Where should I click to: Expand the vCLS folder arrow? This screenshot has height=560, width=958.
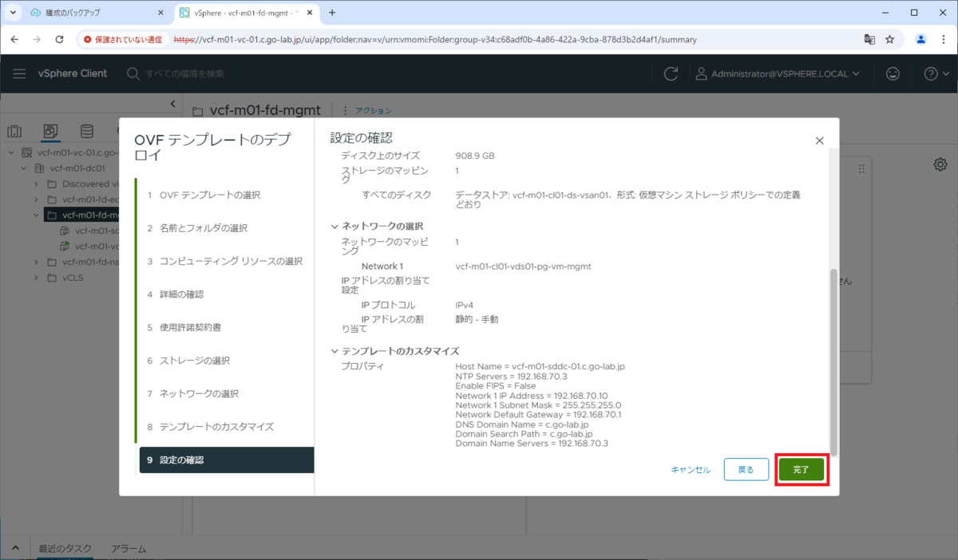[37, 278]
